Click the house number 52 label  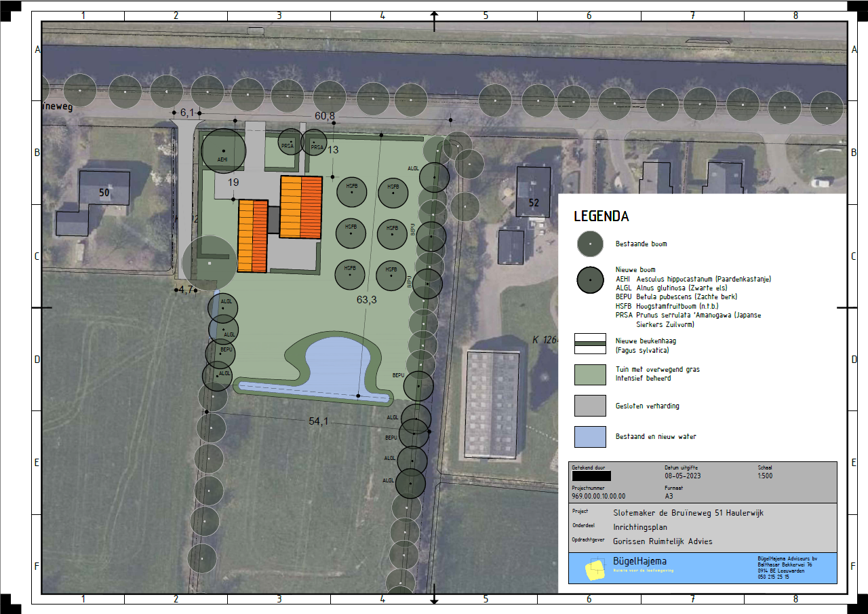point(534,202)
